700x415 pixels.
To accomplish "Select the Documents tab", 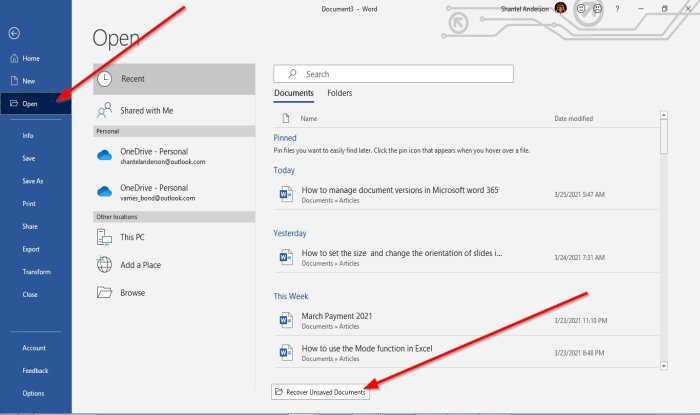I will 293,94.
